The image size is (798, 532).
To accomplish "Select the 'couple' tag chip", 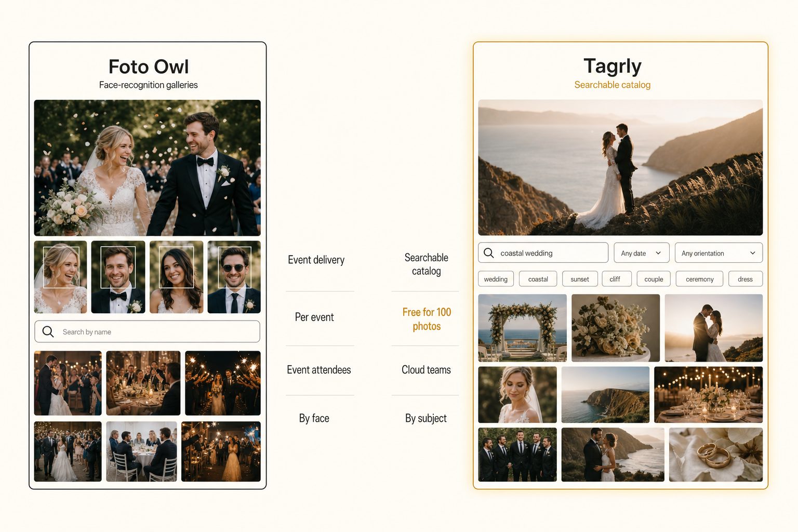I will pos(654,279).
